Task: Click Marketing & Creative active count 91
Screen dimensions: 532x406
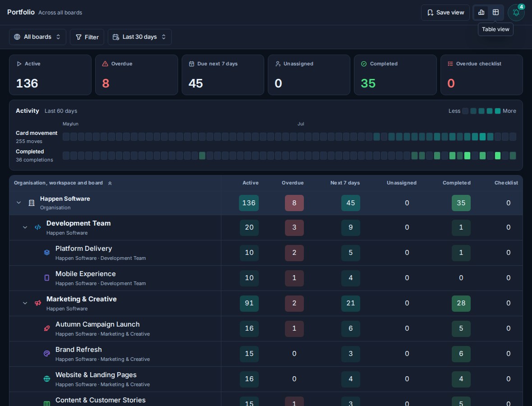Action: (x=249, y=303)
